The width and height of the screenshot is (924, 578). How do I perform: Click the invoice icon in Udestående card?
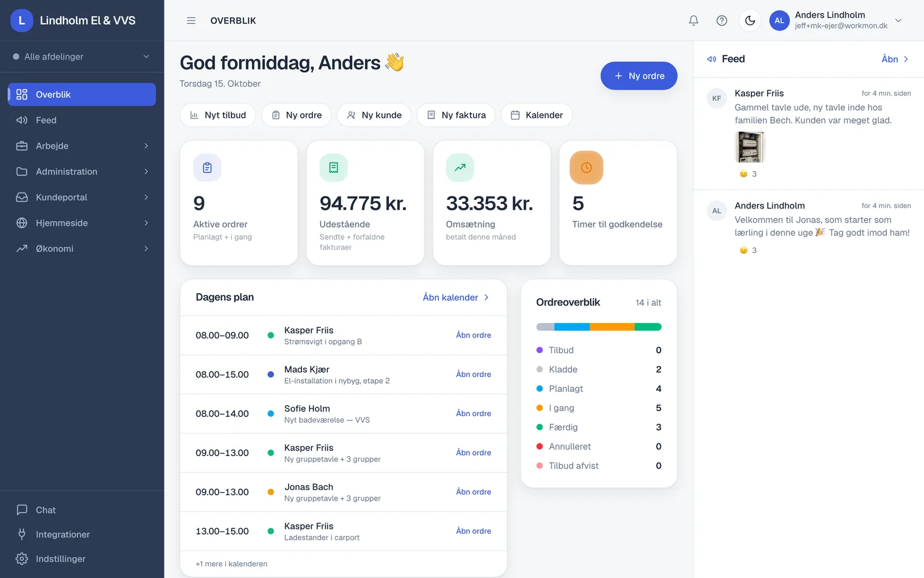pos(334,168)
